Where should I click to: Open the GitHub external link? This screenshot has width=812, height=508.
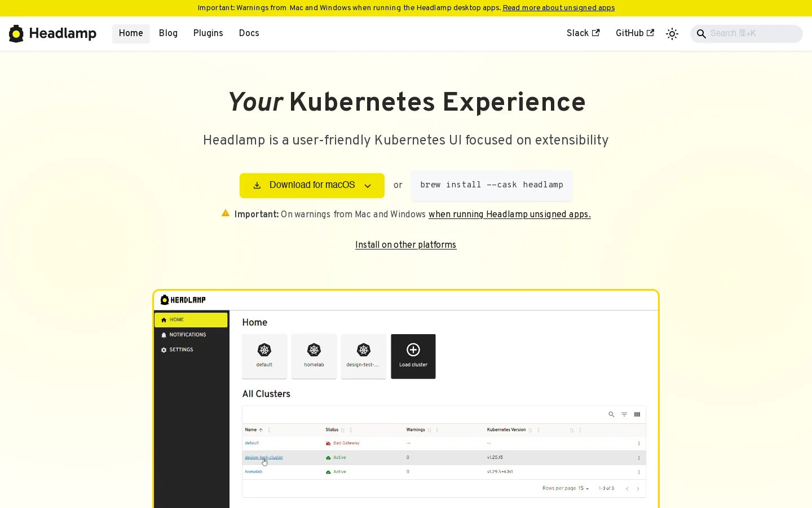point(635,34)
